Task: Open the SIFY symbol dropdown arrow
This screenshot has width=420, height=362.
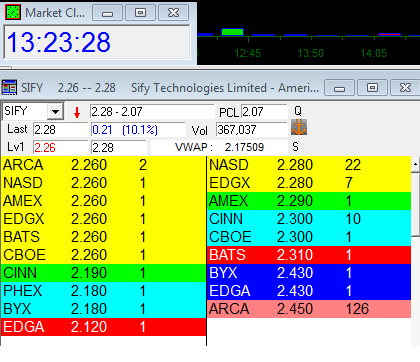Action: [55, 111]
